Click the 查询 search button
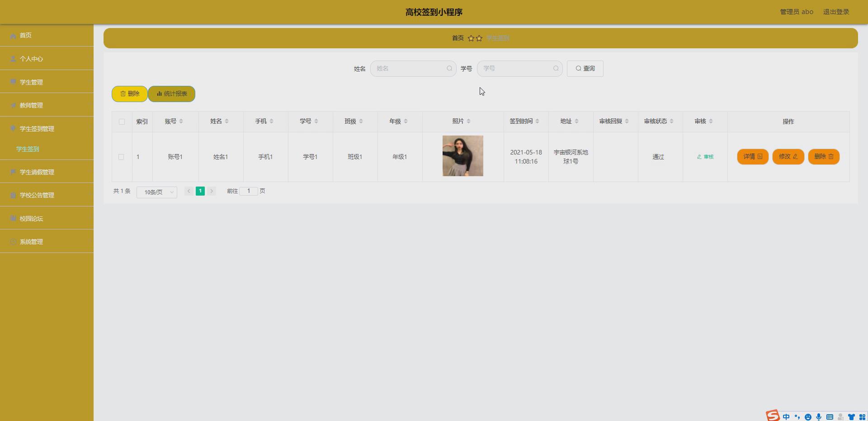The image size is (868, 421). coord(585,69)
